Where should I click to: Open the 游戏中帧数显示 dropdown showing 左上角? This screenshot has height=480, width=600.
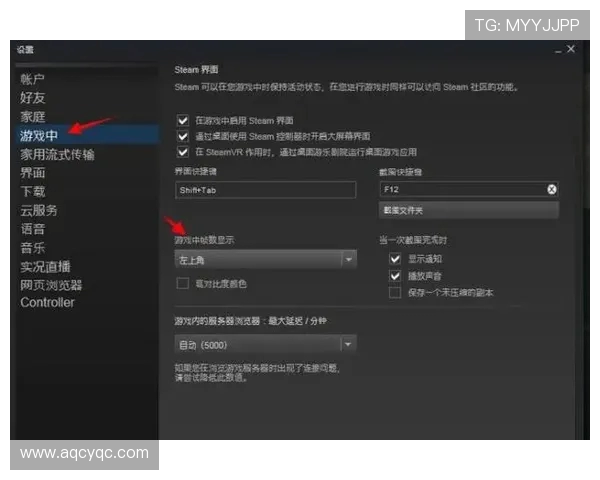[266, 260]
